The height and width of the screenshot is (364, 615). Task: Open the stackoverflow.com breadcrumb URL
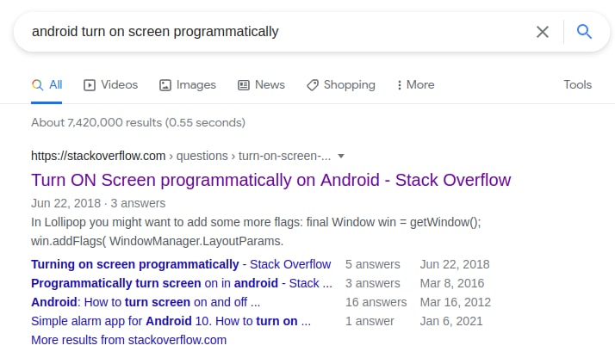coord(181,156)
